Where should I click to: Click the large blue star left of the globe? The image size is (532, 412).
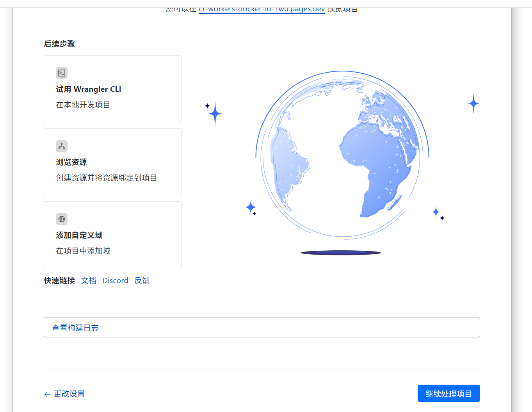(215, 114)
